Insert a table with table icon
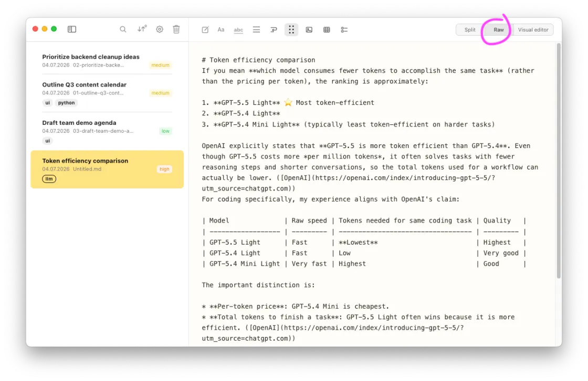The width and height of the screenshot is (588, 381). 327,29
